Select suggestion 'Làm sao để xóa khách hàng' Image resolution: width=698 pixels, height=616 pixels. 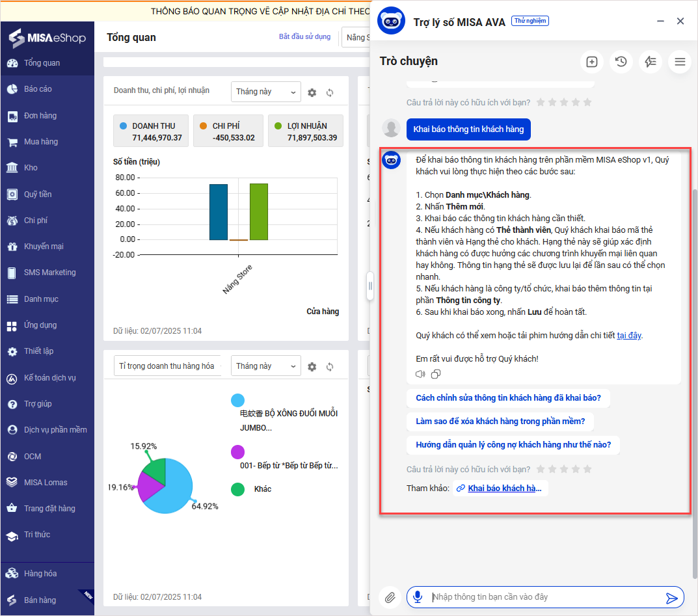point(500,422)
